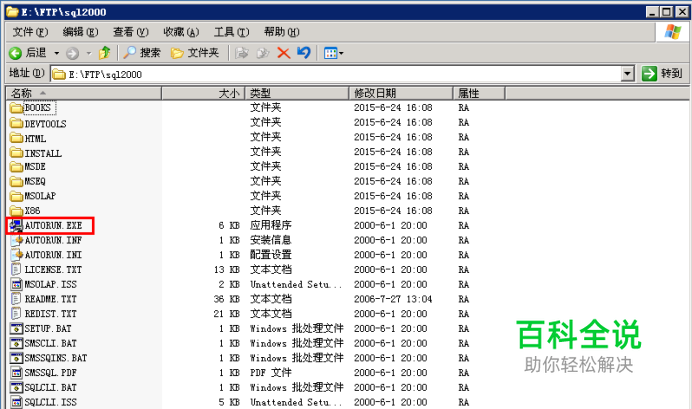Sort by the 名称 column header
692x409 pixels.
[x=84, y=93]
